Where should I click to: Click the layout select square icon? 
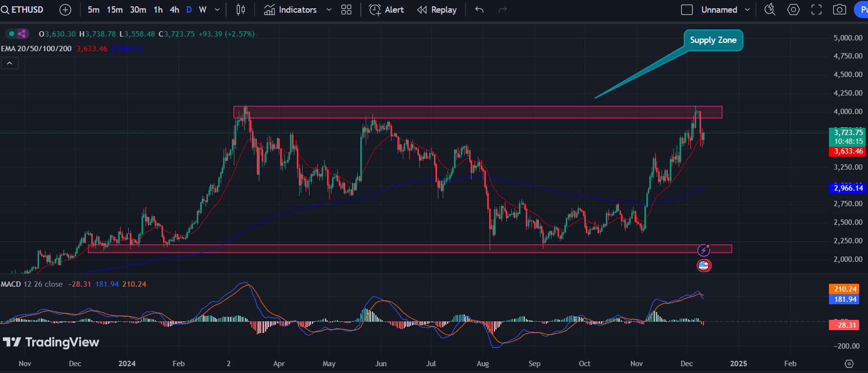pos(687,10)
